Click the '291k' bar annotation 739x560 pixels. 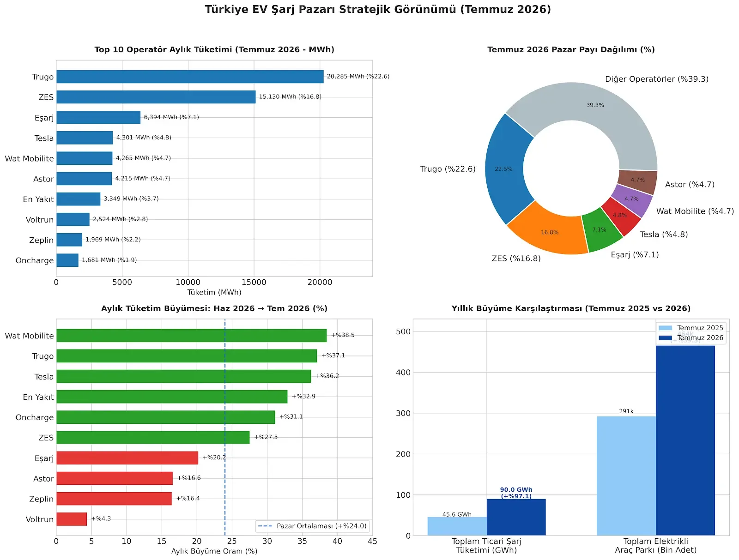[x=626, y=411]
